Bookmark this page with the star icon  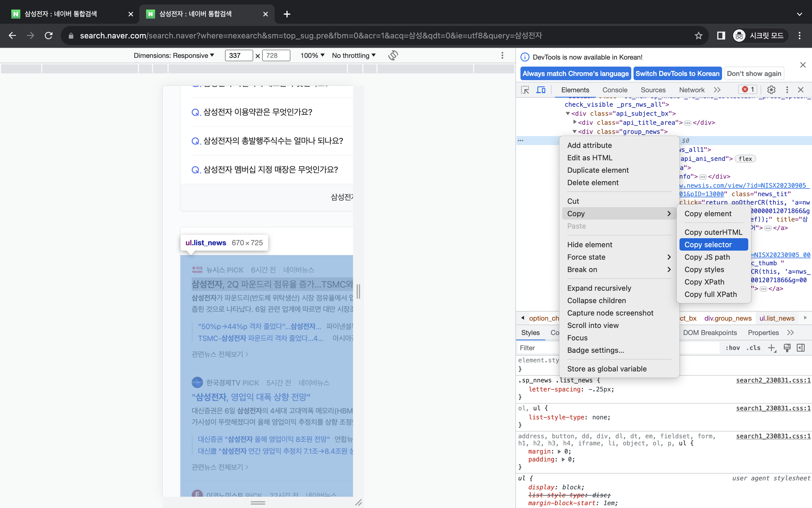(699, 36)
